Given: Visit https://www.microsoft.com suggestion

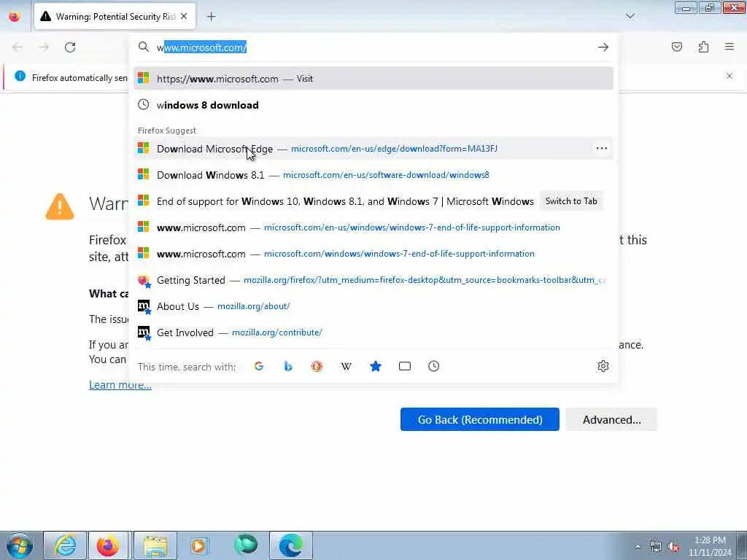Looking at the screenshot, I should 373,79.
